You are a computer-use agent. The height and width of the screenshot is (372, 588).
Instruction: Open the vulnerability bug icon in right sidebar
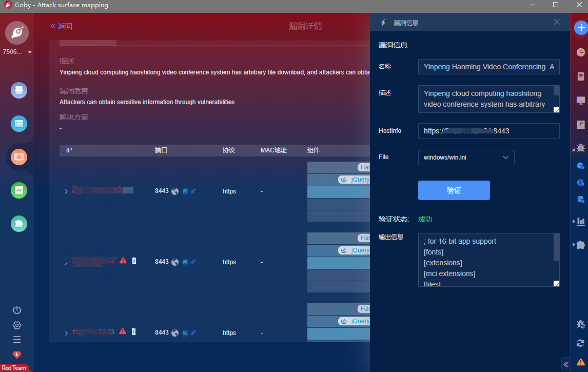(580, 148)
